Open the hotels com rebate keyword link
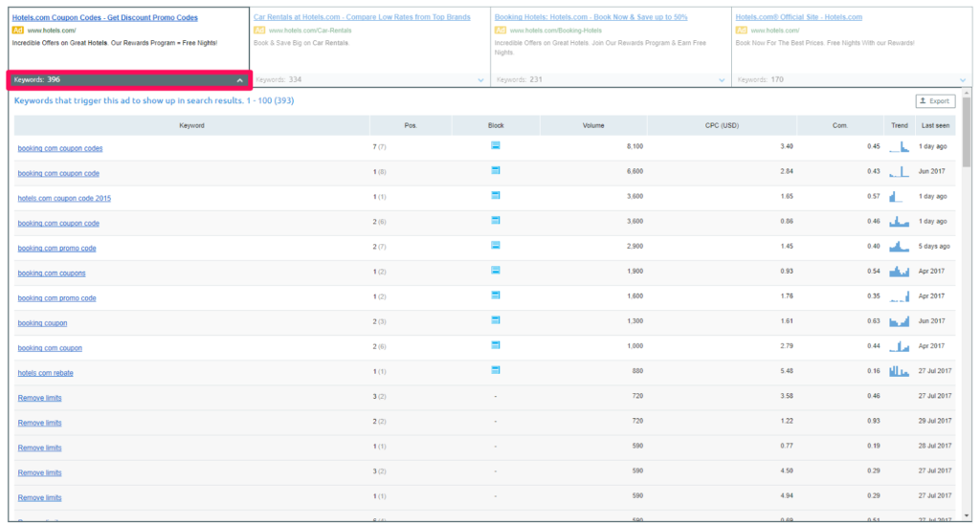The height and width of the screenshot is (524, 980). 45,372
